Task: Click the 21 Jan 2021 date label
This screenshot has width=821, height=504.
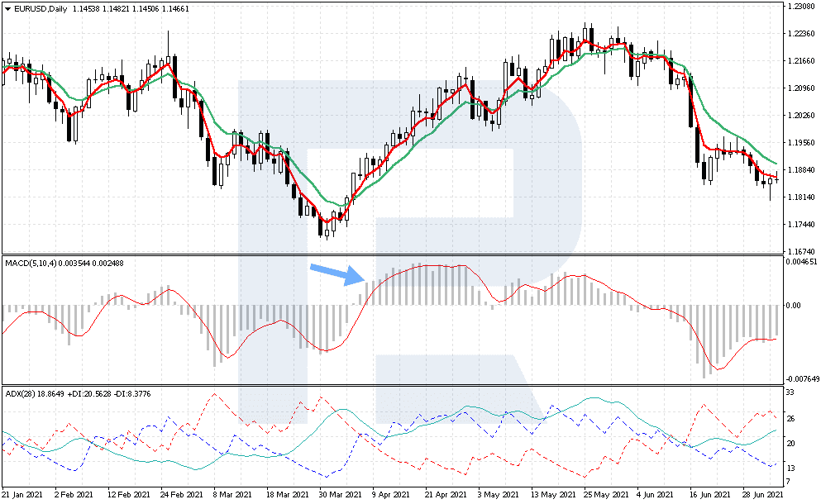Action: click(27, 494)
